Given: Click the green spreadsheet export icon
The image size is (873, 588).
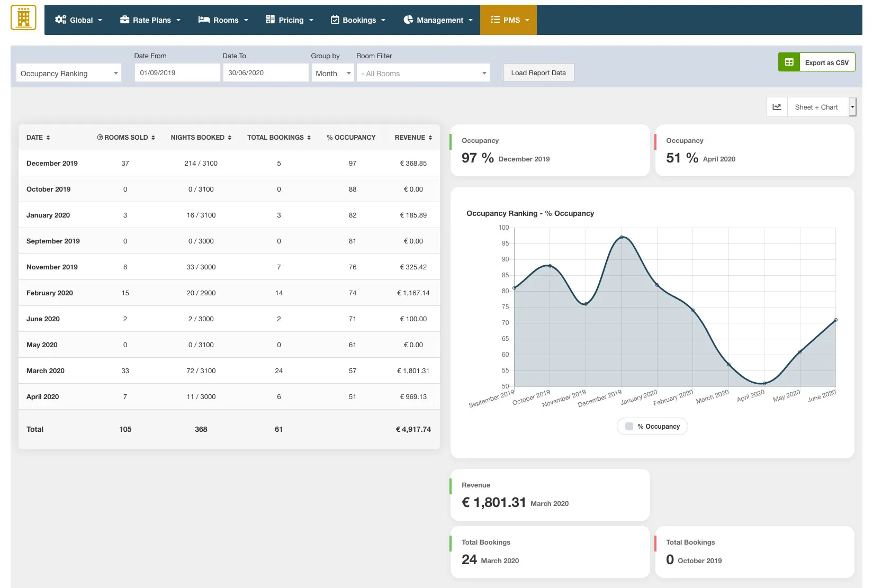Looking at the screenshot, I should tap(789, 62).
